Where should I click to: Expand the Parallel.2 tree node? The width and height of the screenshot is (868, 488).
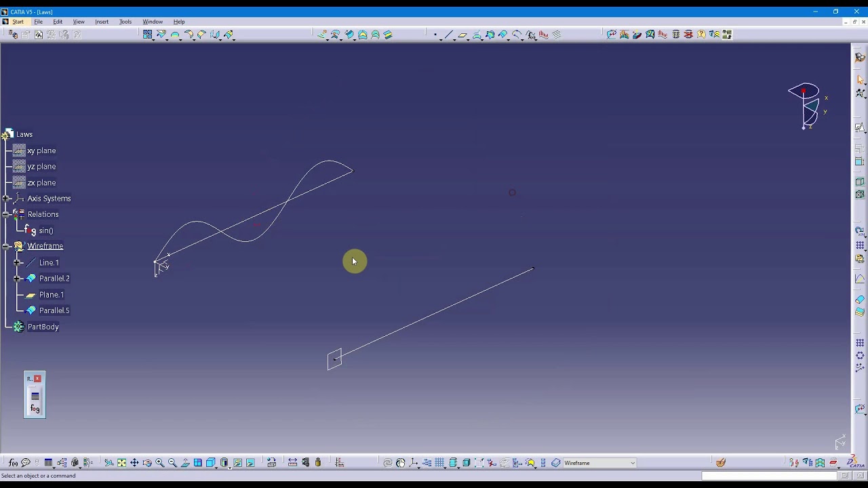point(18,279)
